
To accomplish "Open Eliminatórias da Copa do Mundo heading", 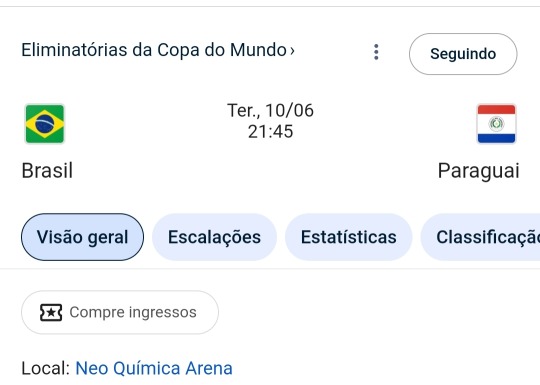I will pos(158,50).
